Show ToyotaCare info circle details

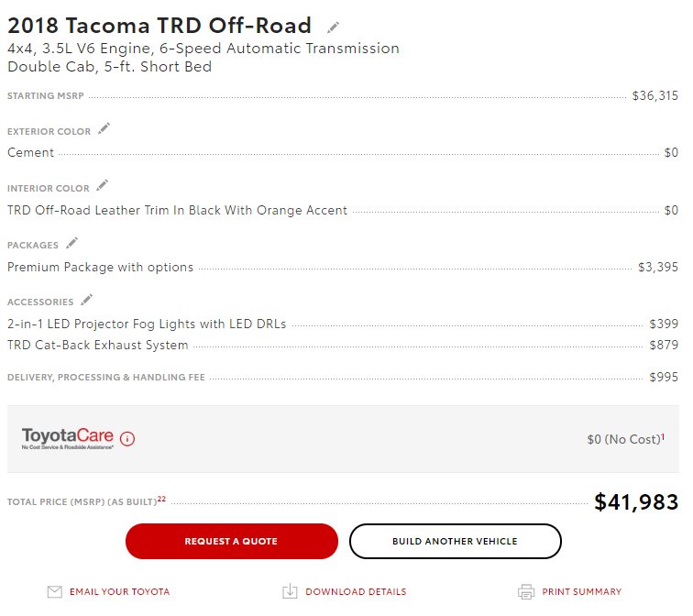(x=127, y=439)
